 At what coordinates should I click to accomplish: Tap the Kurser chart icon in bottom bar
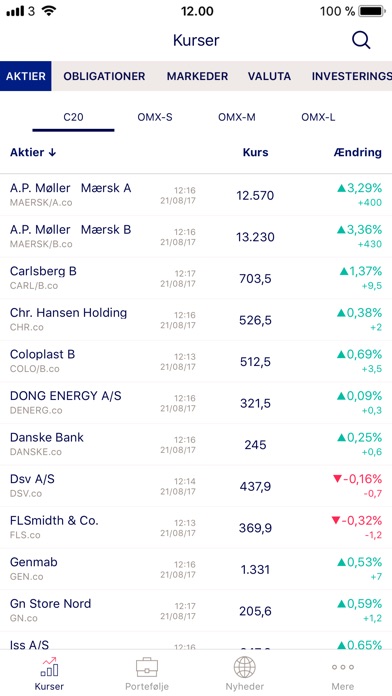(49, 667)
